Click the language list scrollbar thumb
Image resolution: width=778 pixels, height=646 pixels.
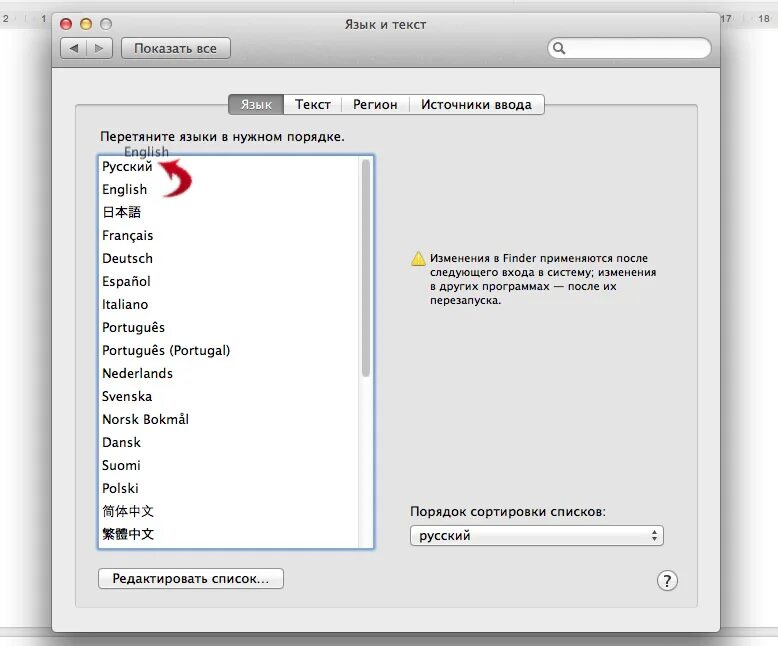tap(366, 268)
